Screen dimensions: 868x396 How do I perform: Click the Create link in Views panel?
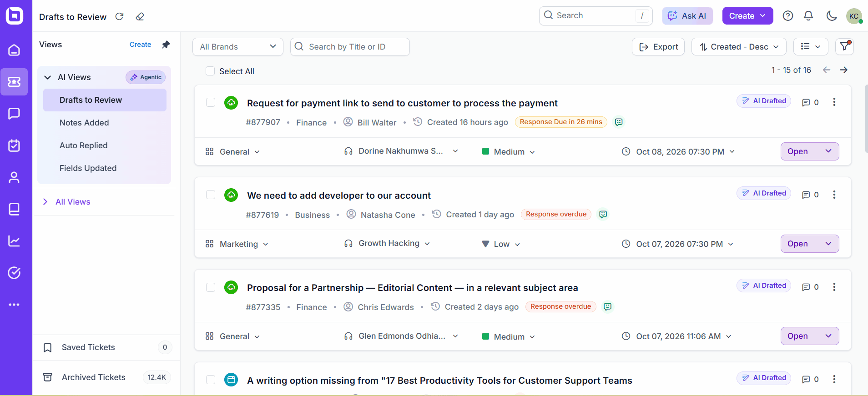coord(140,45)
